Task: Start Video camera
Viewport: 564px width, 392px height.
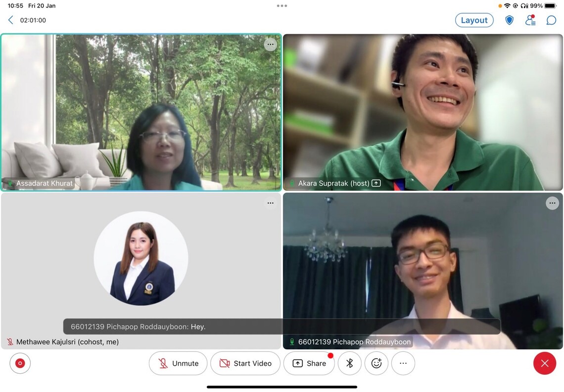Action: (x=245, y=363)
